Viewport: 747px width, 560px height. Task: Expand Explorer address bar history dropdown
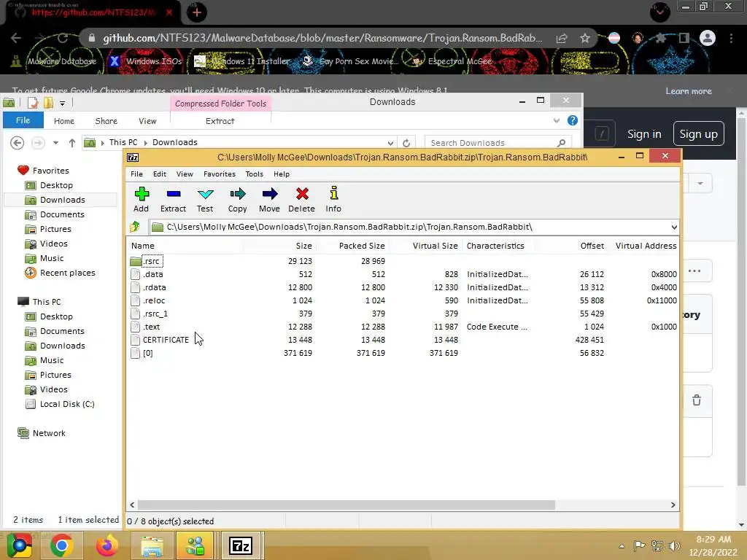[x=391, y=143]
